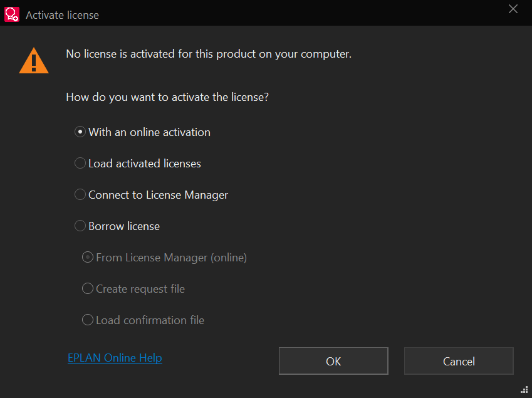This screenshot has height=398, width=532.
Task: Dismiss the dialog via the Cancel button
Action: [x=458, y=361]
